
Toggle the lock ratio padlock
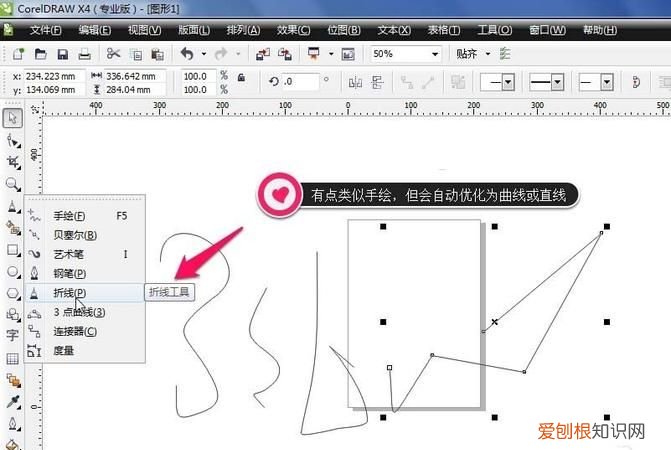tap(238, 76)
